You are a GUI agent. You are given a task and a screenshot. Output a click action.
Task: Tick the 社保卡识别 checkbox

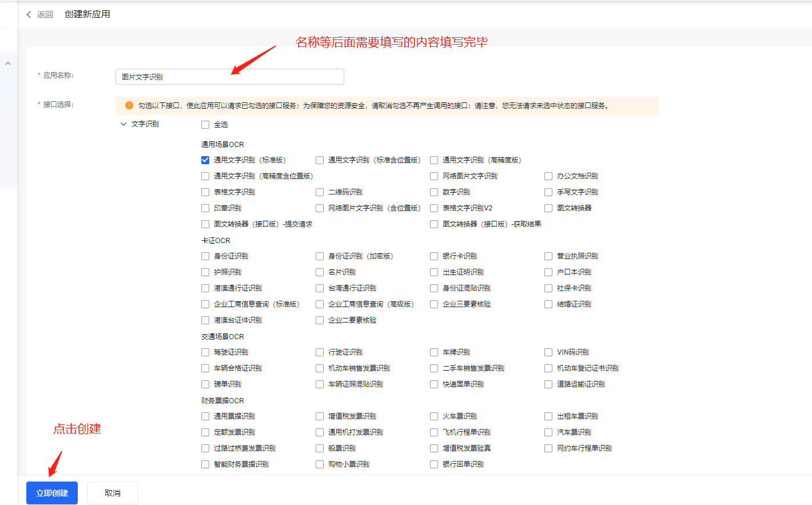tap(548, 288)
